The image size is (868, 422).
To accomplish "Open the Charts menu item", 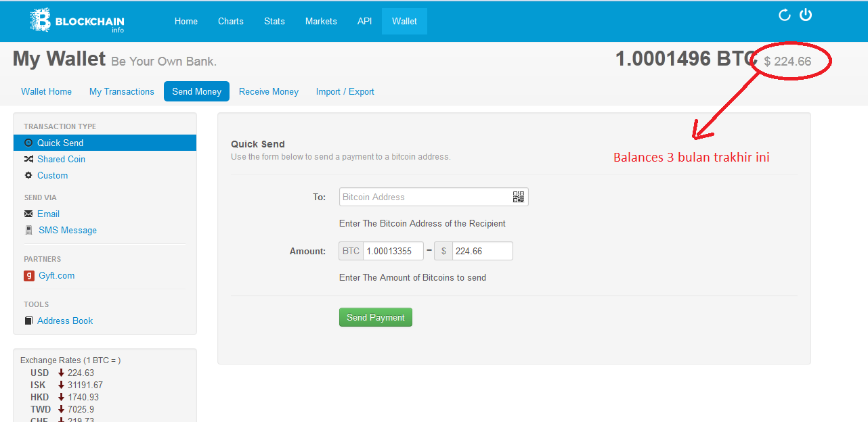I will 231,21.
